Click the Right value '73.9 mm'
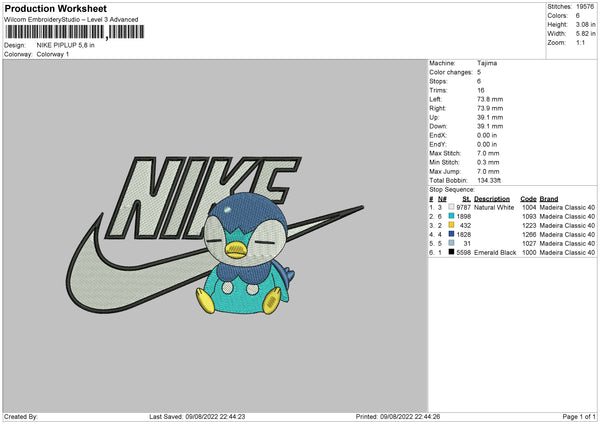The width and height of the screenshot is (600, 424). click(490, 108)
